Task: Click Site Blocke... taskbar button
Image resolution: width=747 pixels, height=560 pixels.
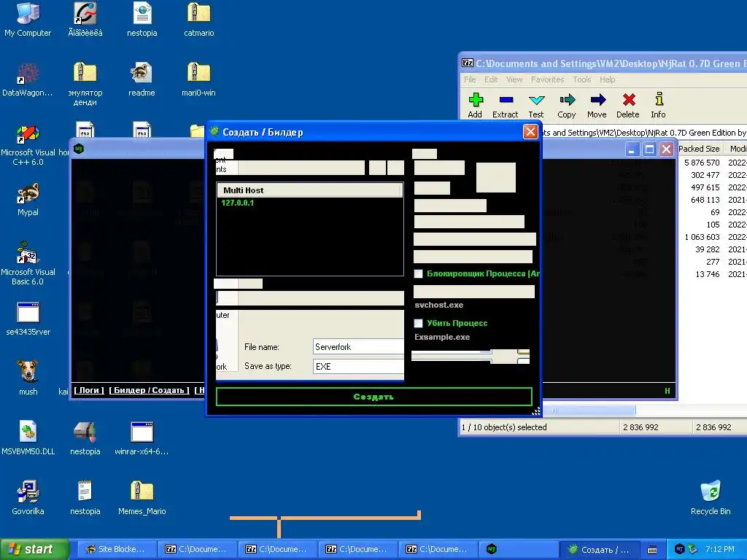Action: 117,549
